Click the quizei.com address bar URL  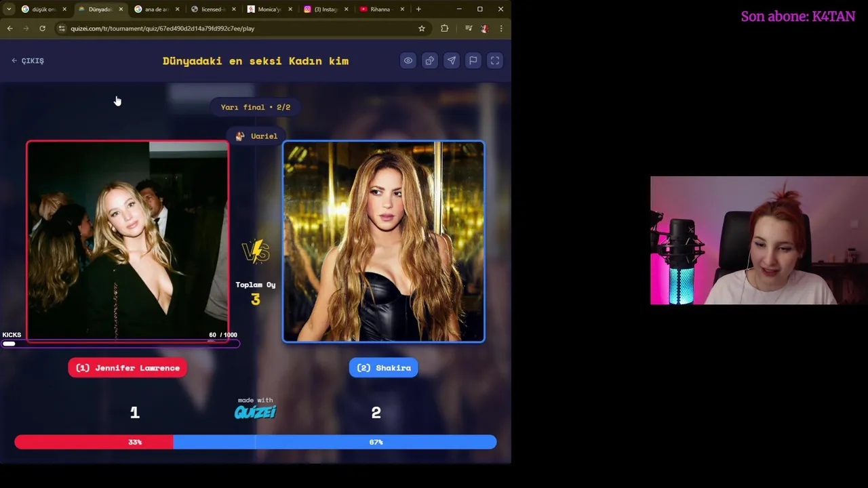pos(163,28)
